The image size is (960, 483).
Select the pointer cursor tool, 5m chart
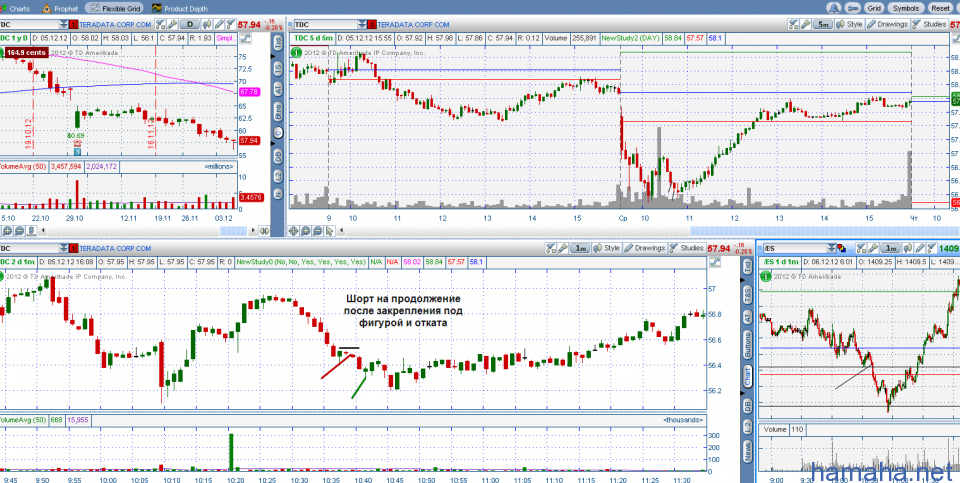tap(329, 231)
